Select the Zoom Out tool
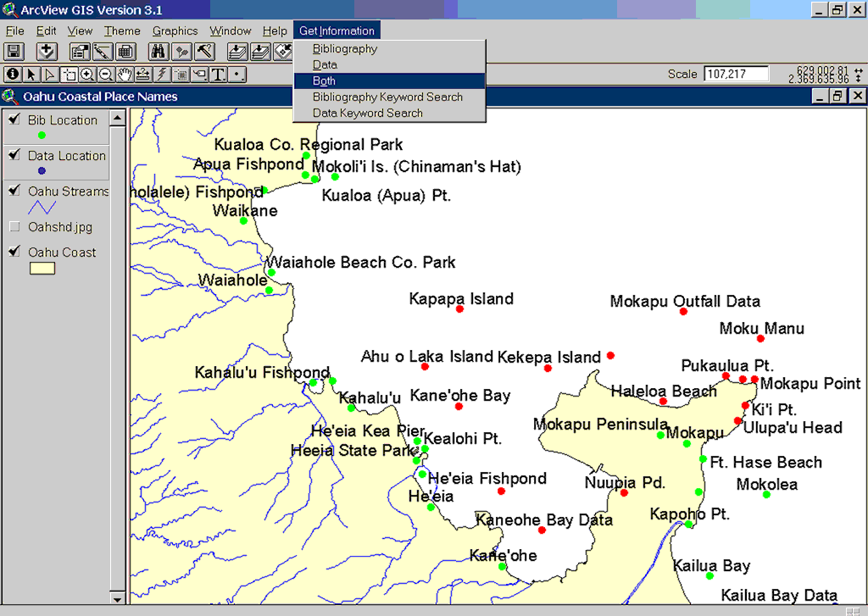The height and width of the screenshot is (616, 868). tap(106, 75)
